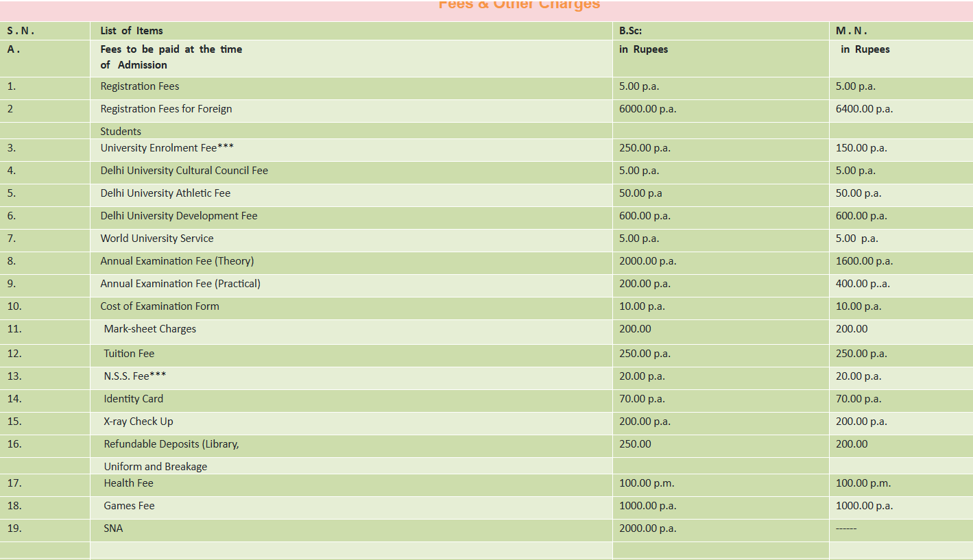Click the 'List of Items' column header
This screenshot has height=560, width=973.
[132, 31]
